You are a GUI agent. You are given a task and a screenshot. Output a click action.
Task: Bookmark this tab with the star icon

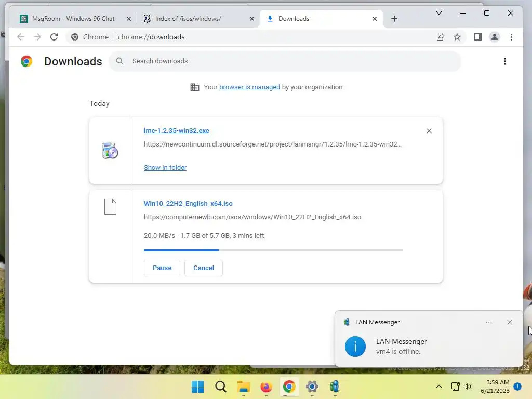click(x=457, y=37)
